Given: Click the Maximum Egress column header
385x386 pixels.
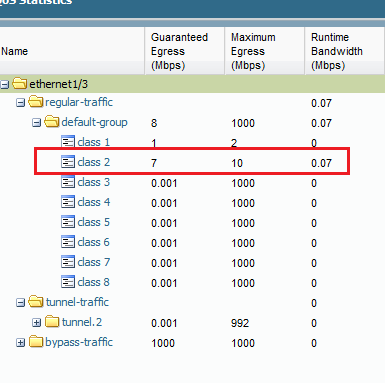Looking at the screenshot, I should click(x=265, y=51).
